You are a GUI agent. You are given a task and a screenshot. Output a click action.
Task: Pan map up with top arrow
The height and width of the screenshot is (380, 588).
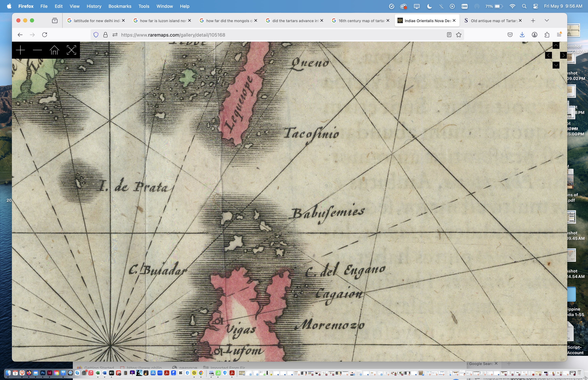pyautogui.click(x=556, y=45)
